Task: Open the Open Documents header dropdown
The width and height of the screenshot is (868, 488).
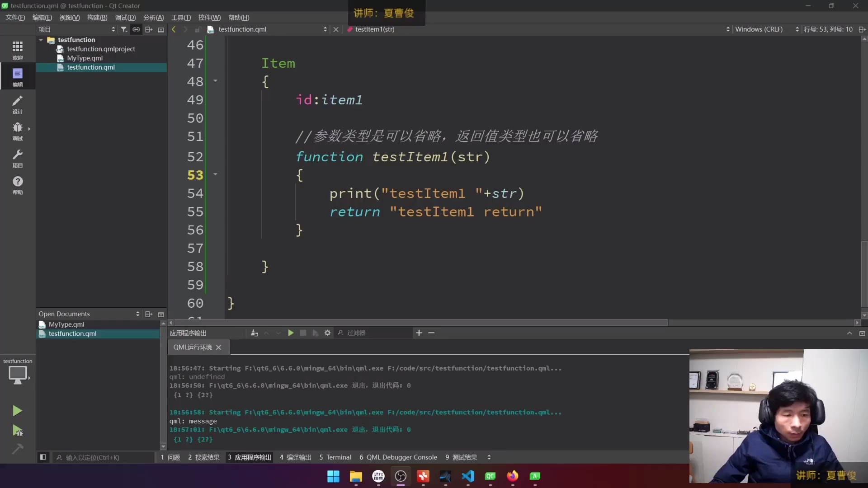Action: (138, 314)
